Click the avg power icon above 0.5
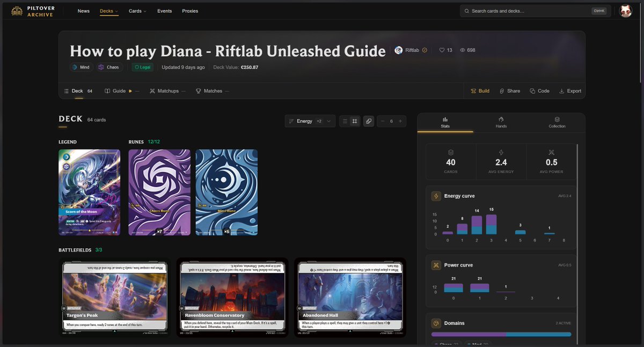The image size is (644, 347). tap(552, 152)
